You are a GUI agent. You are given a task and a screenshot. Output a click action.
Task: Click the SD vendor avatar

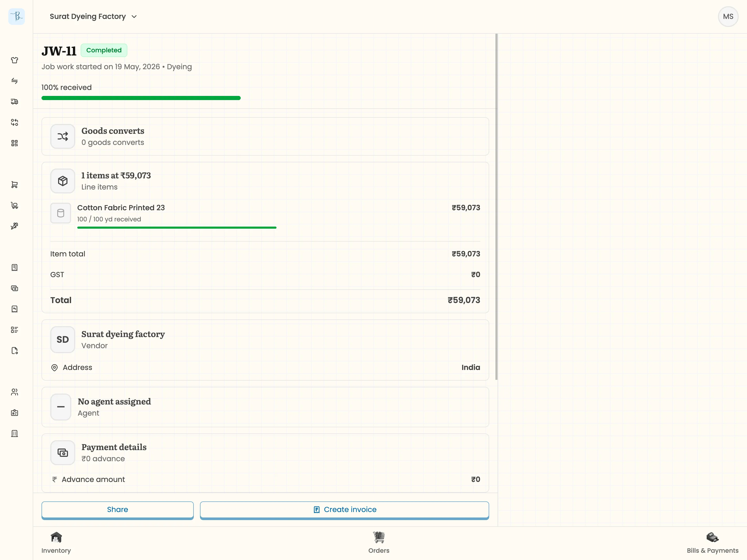point(63,340)
